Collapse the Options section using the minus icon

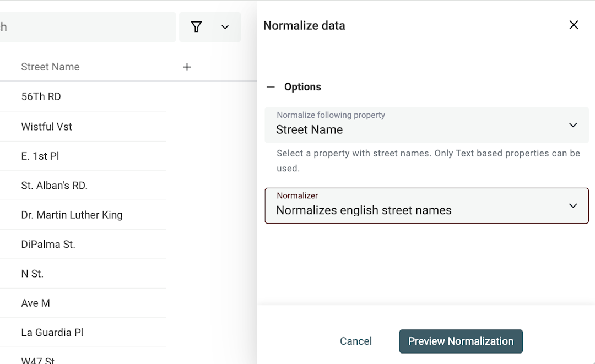(271, 86)
